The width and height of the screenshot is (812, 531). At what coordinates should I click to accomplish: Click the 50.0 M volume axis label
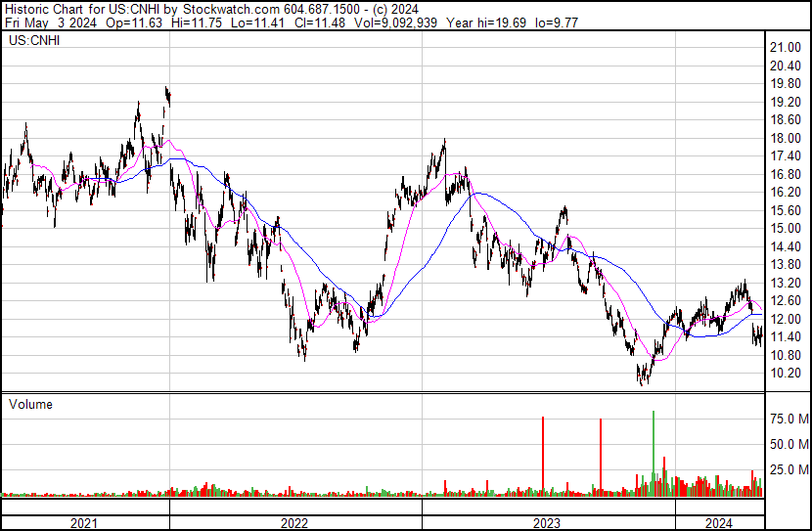coord(789,444)
